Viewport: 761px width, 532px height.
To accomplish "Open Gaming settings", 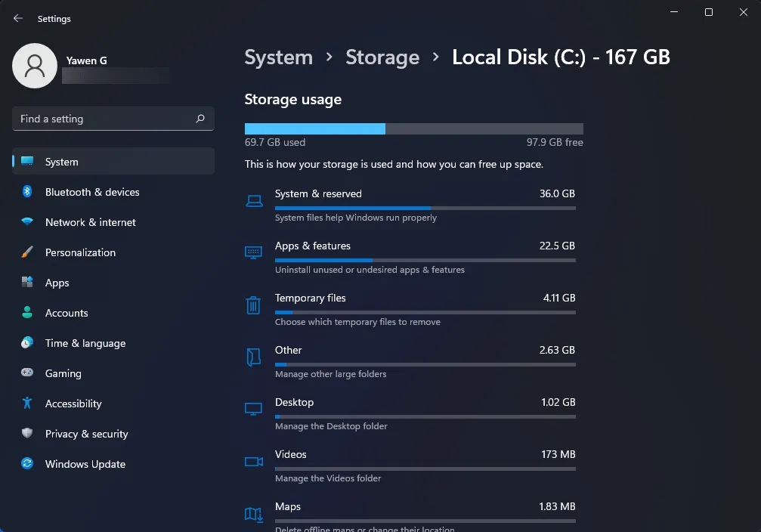I will 63,373.
